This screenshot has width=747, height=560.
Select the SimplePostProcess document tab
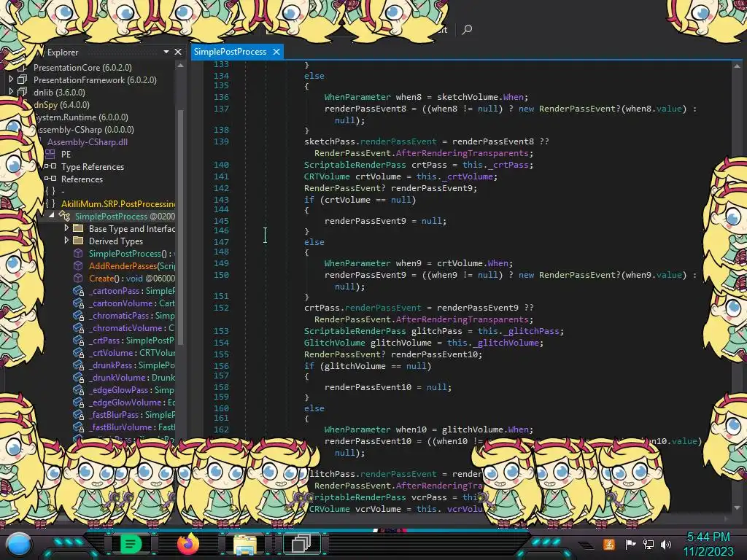click(x=230, y=52)
